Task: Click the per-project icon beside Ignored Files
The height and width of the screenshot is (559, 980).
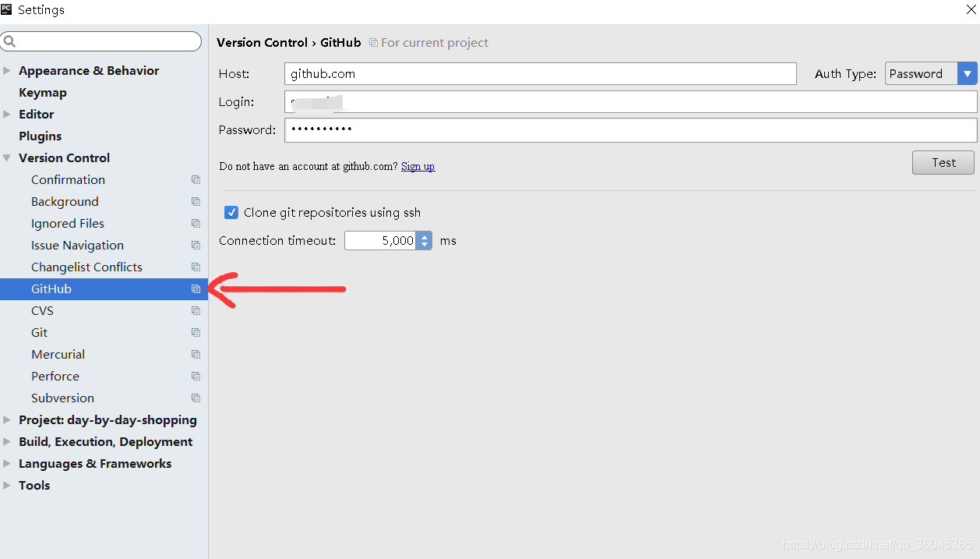Action: 196,223
